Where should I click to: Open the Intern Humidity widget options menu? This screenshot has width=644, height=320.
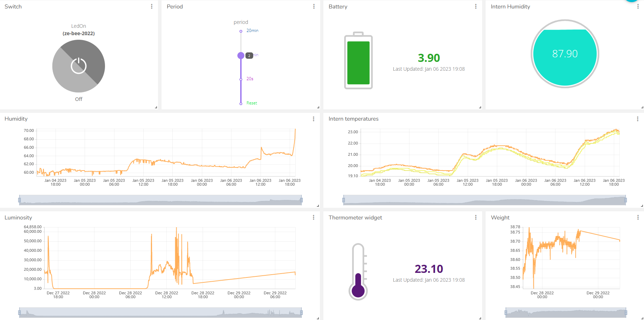638,6
